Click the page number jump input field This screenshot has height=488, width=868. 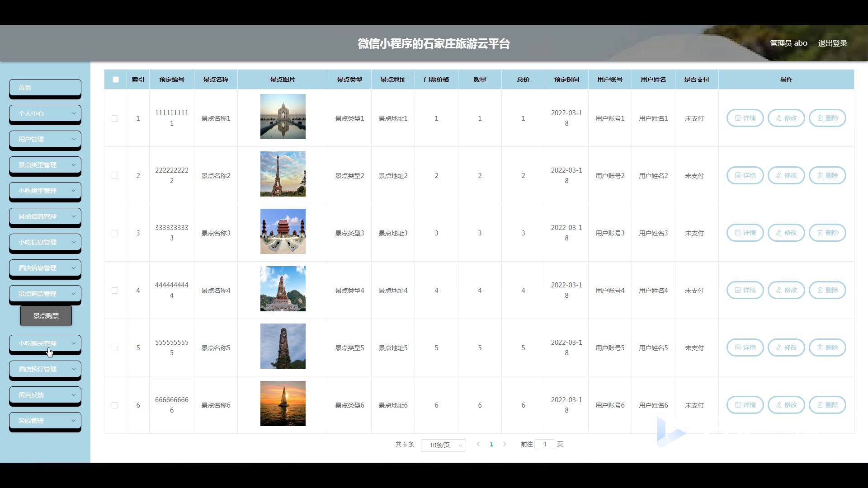(x=545, y=444)
